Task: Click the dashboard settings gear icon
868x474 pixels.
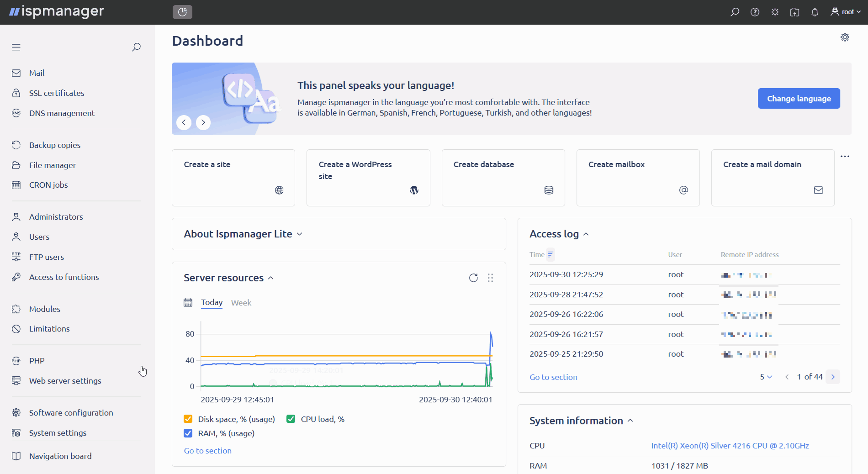Action: coord(845,37)
